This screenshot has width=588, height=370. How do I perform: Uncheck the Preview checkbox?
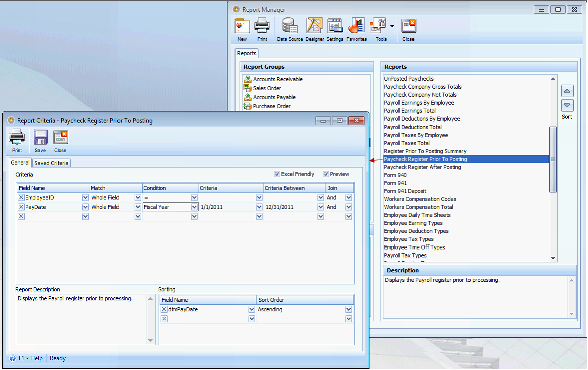point(326,174)
